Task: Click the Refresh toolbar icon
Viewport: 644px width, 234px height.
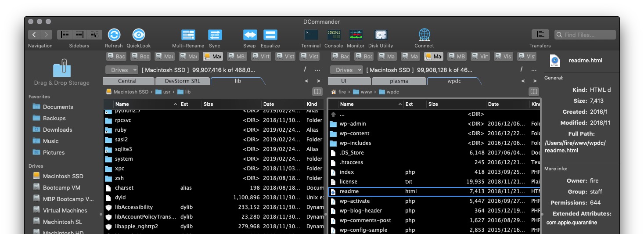Action: coord(114,35)
